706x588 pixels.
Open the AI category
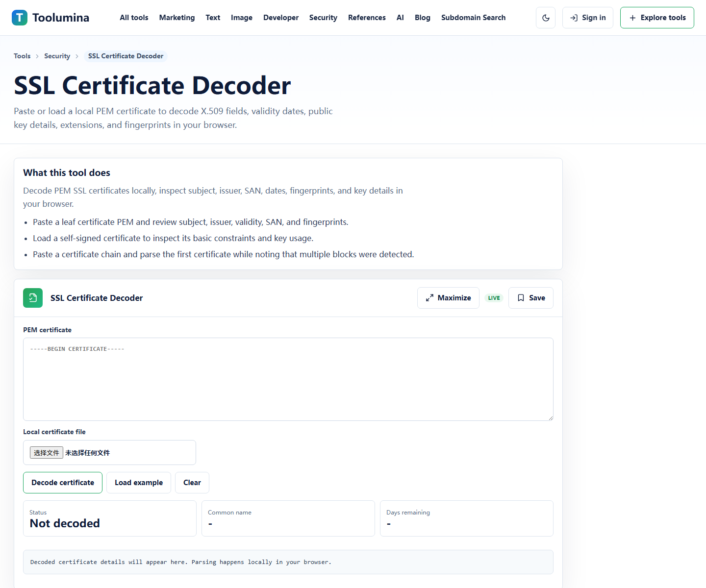tap(400, 18)
